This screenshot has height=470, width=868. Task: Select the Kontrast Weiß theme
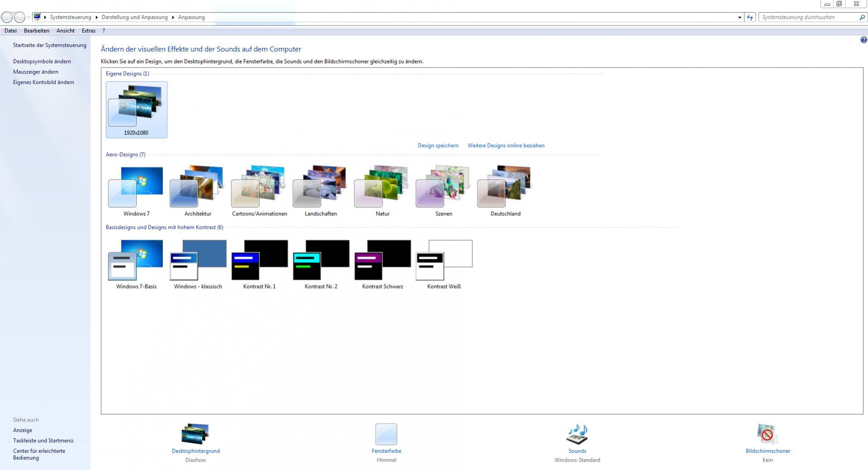click(x=444, y=264)
